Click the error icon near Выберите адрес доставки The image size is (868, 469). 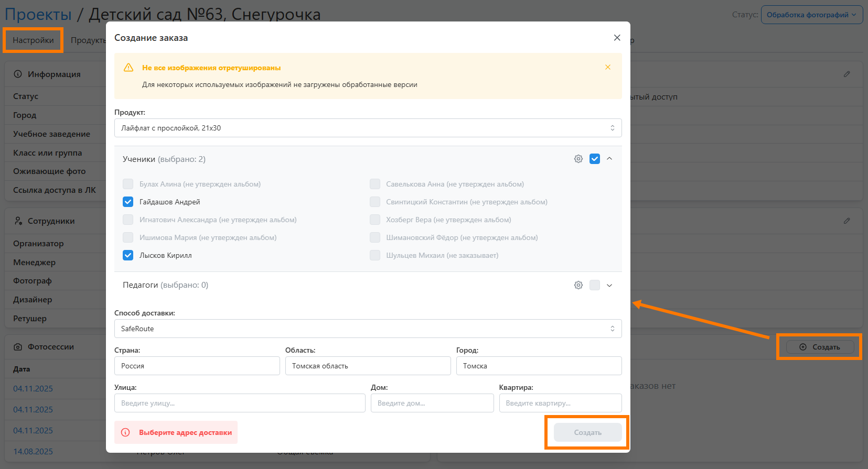(125, 432)
